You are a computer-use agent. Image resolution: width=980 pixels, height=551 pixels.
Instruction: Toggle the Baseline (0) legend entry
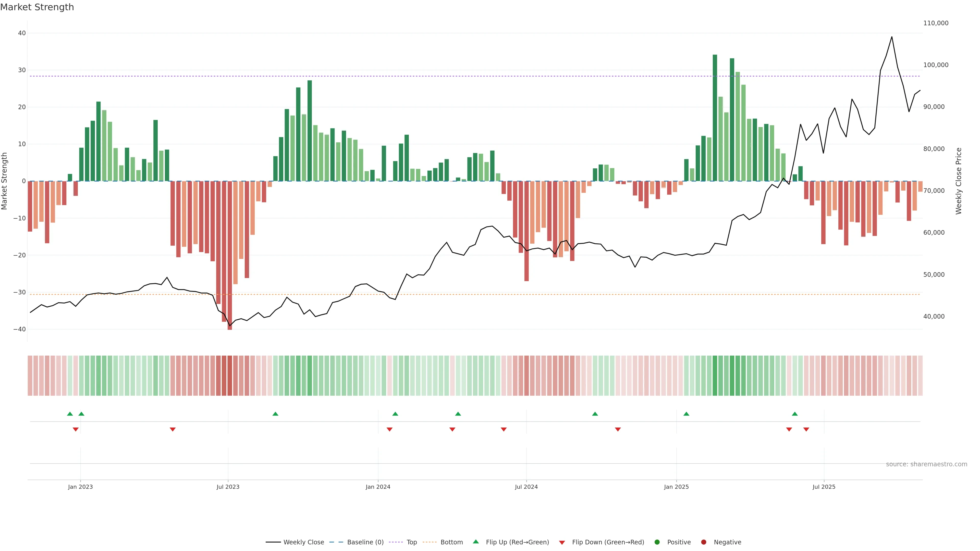[365, 542]
